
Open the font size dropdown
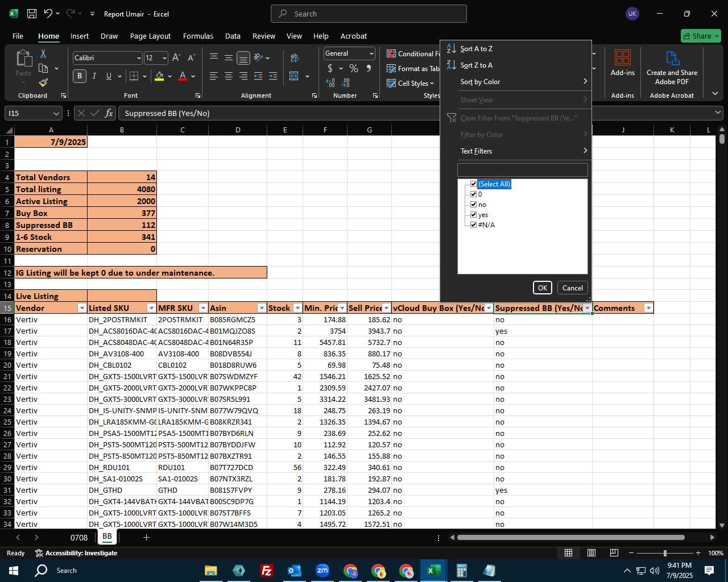point(164,58)
